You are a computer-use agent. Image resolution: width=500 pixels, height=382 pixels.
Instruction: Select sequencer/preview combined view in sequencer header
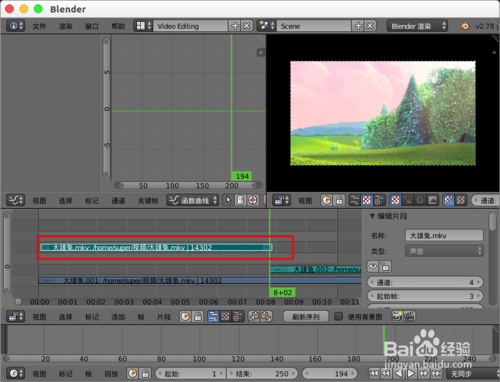238,316
